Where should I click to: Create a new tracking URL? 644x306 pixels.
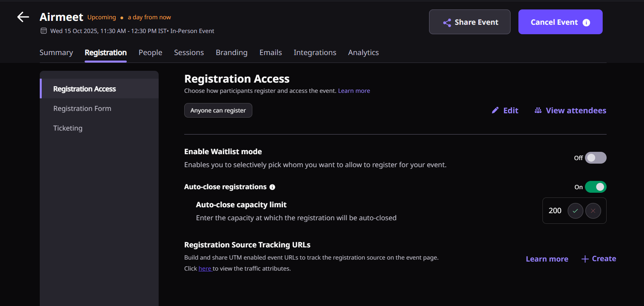click(x=599, y=259)
